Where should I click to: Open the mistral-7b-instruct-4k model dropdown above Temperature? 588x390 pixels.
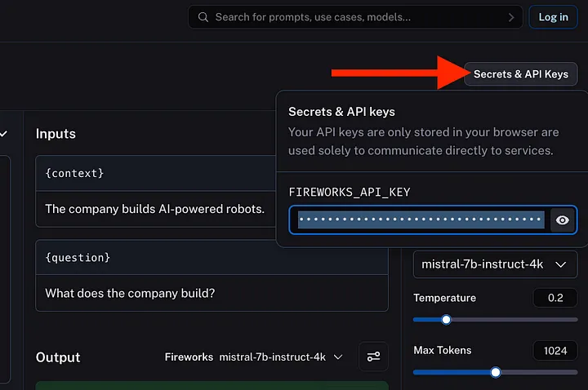tap(495, 264)
